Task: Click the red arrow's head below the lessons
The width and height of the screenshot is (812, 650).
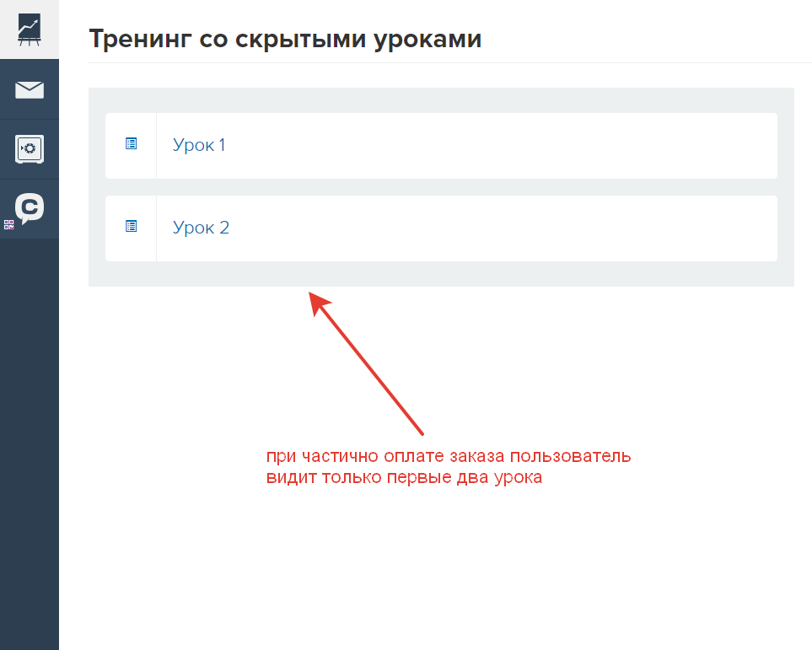Action: point(318,300)
